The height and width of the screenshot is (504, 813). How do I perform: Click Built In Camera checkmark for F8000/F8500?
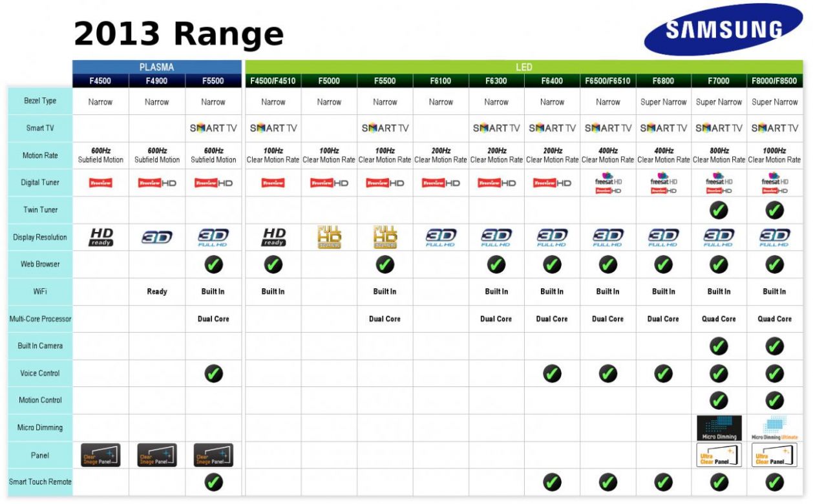pyautogui.click(x=774, y=346)
